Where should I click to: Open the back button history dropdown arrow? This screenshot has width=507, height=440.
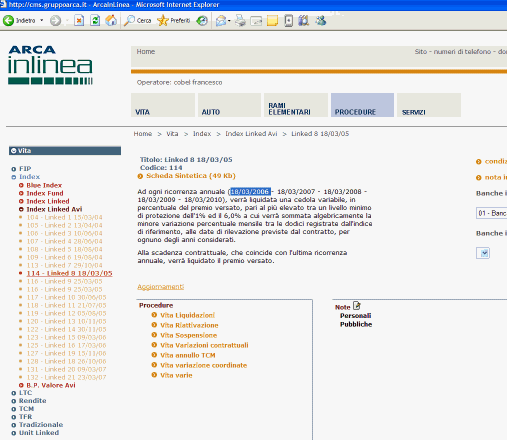pos(42,21)
